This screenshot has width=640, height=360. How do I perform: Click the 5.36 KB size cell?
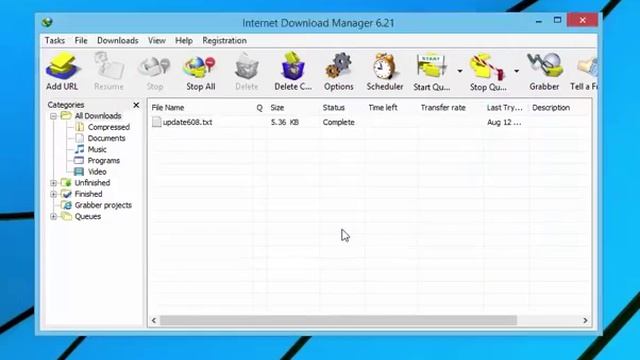point(285,122)
